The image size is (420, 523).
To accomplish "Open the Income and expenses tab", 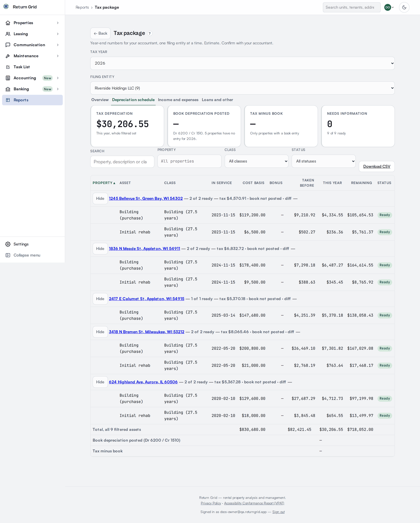I will [178, 100].
